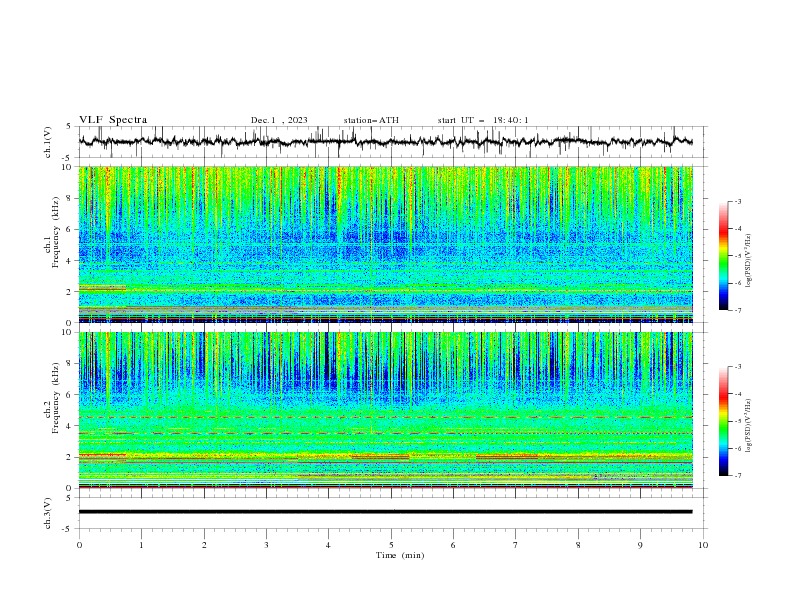Click the log(PSD) label beside ch.2 colorbar
This screenshot has width=792, height=612.
pos(749,426)
